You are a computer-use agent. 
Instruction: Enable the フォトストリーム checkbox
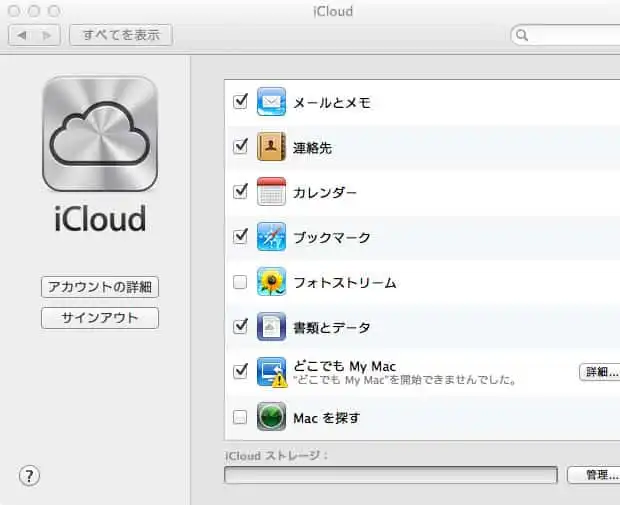240,282
